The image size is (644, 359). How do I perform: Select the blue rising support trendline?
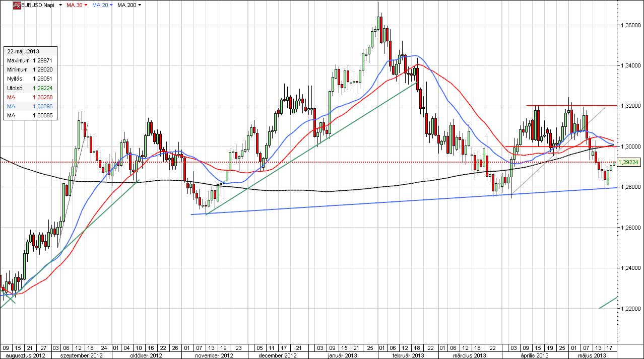(403, 201)
